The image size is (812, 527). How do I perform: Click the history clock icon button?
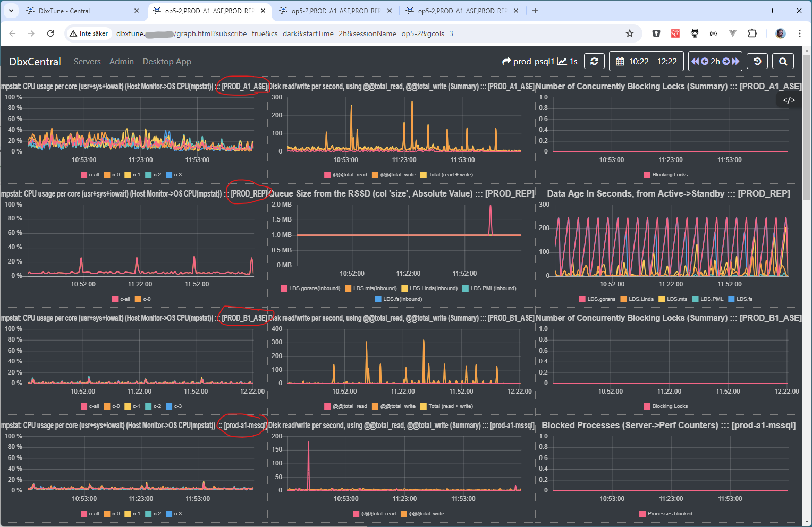[757, 62]
